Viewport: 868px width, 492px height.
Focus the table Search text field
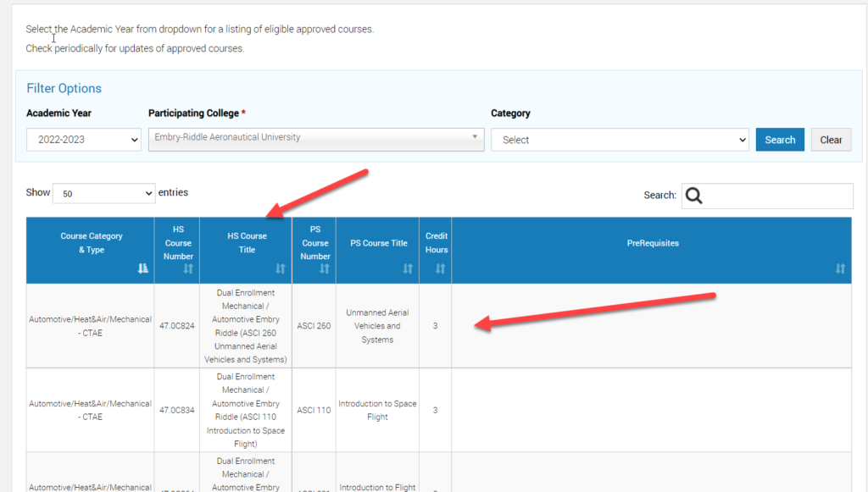tap(778, 196)
